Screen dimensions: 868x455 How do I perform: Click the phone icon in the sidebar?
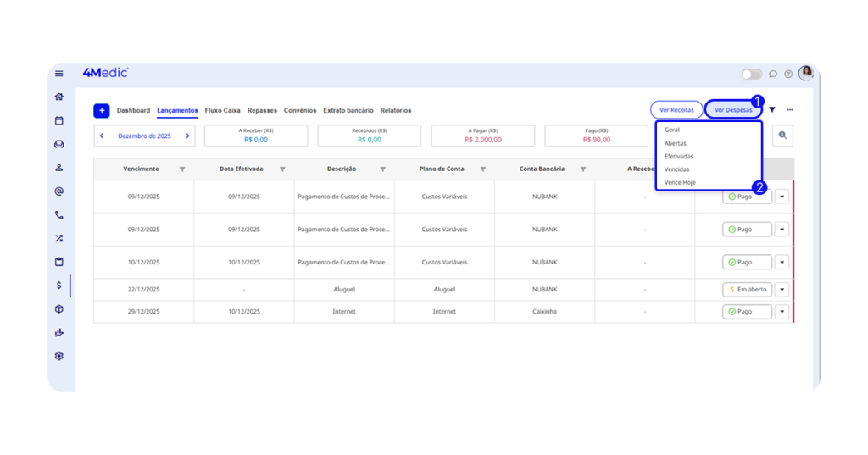[x=59, y=215]
